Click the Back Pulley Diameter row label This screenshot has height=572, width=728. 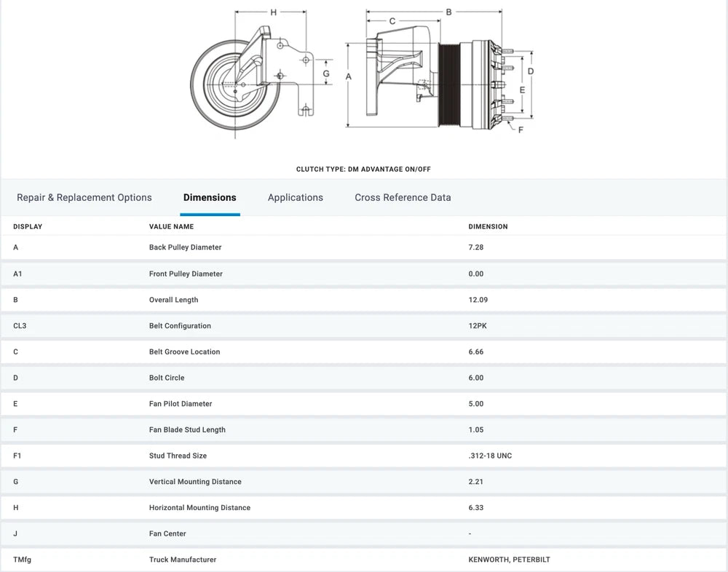(x=185, y=247)
